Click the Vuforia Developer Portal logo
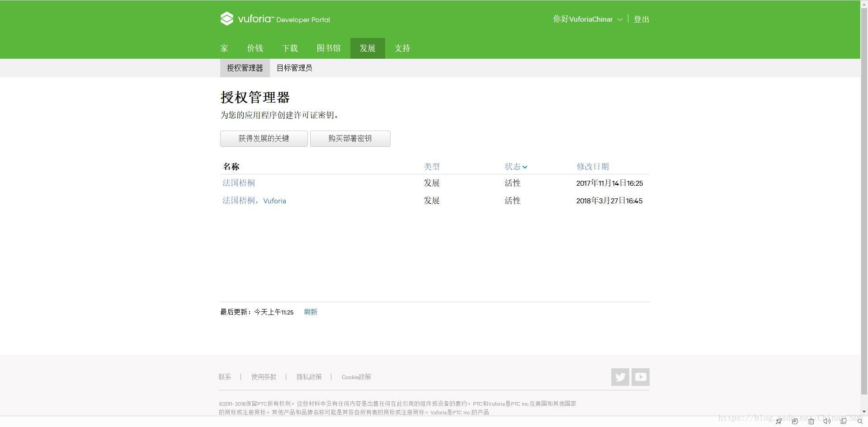This screenshot has height=427, width=868. point(275,19)
